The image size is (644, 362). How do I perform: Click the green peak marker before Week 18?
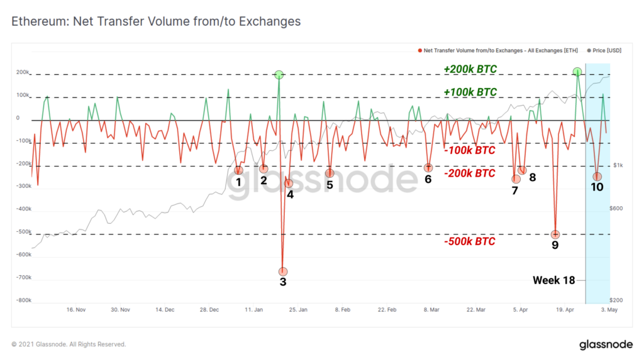(x=577, y=72)
